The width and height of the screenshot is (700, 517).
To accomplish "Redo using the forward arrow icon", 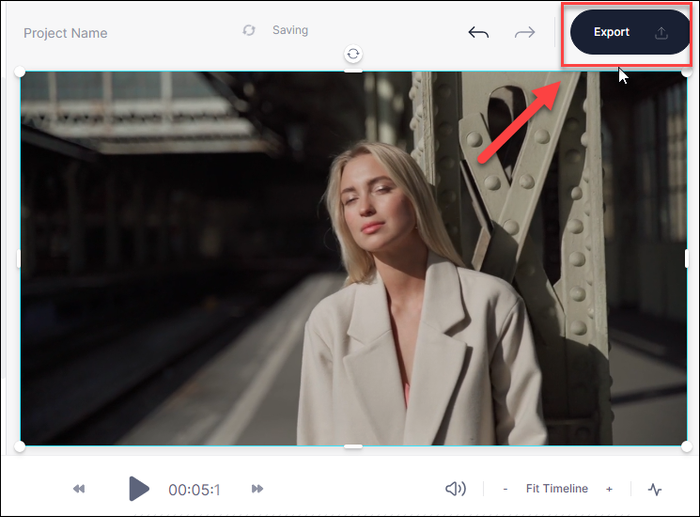I will [x=525, y=32].
